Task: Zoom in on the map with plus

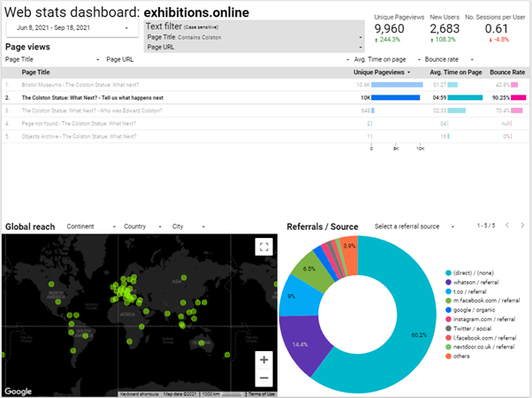Action: [x=264, y=360]
